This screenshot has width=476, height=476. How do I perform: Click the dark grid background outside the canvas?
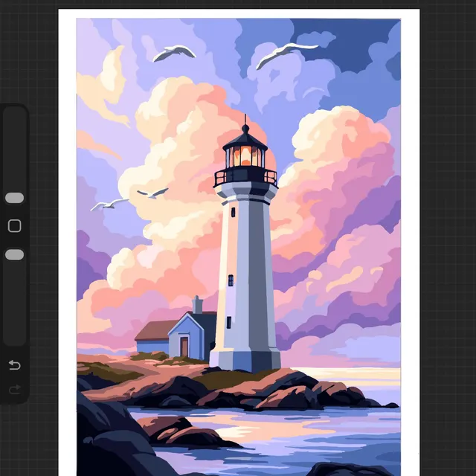pos(446,223)
